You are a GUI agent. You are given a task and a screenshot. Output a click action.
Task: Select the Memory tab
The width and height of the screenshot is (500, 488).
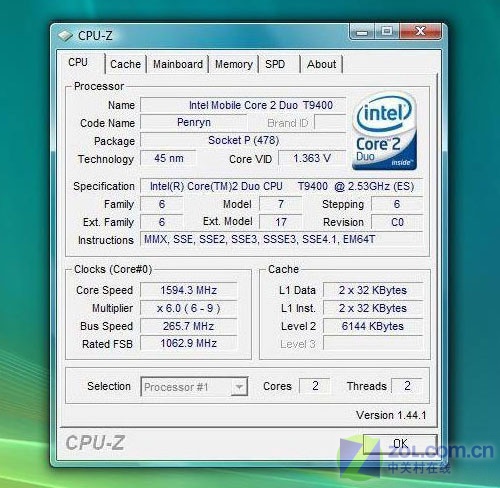click(234, 64)
